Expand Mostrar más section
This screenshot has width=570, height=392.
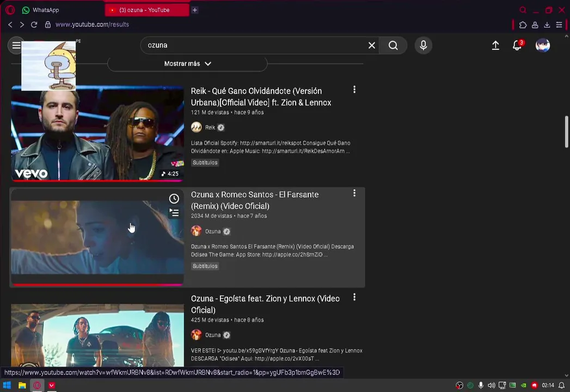coord(188,64)
